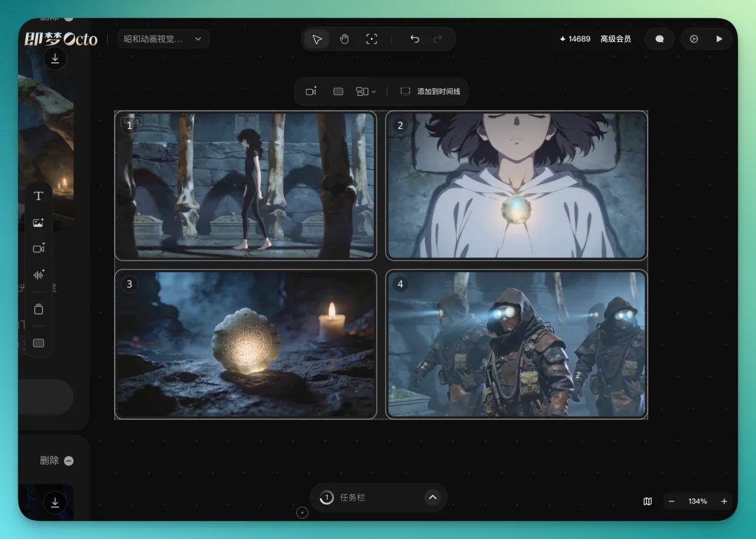The width and height of the screenshot is (756, 539).
Task: Expand the 任务栏 task bar chevron
Action: click(433, 497)
